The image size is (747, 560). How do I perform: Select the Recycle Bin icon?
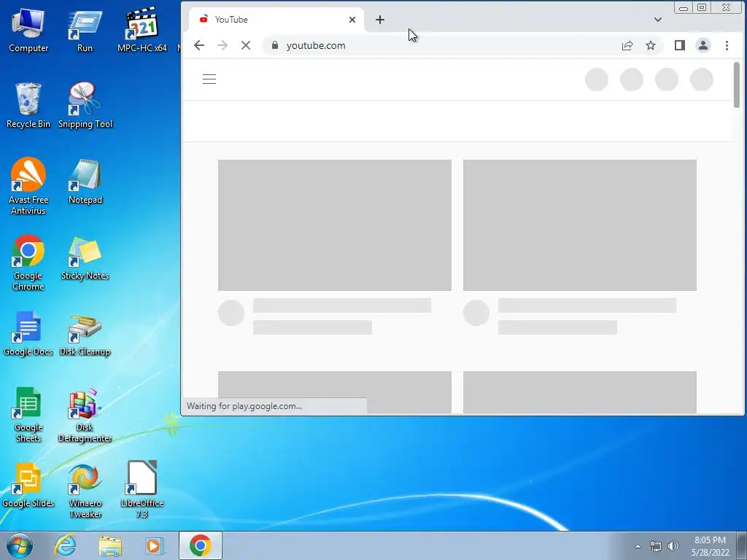coord(28,106)
